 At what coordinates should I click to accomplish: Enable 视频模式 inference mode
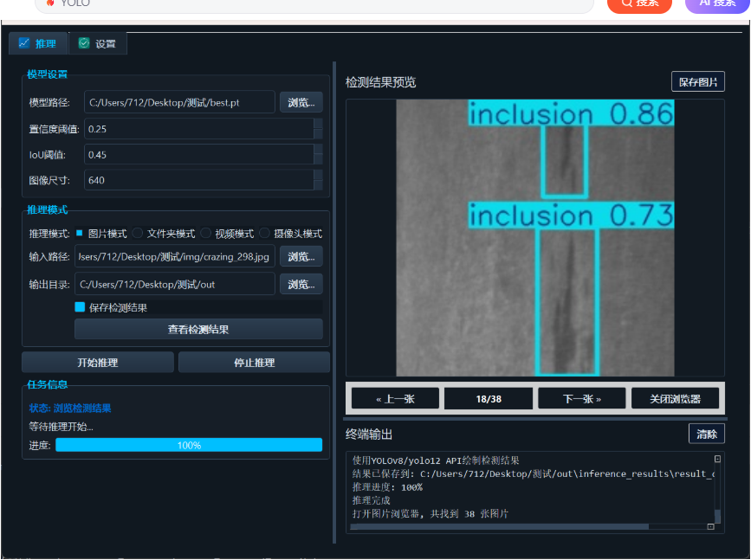(205, 234)
